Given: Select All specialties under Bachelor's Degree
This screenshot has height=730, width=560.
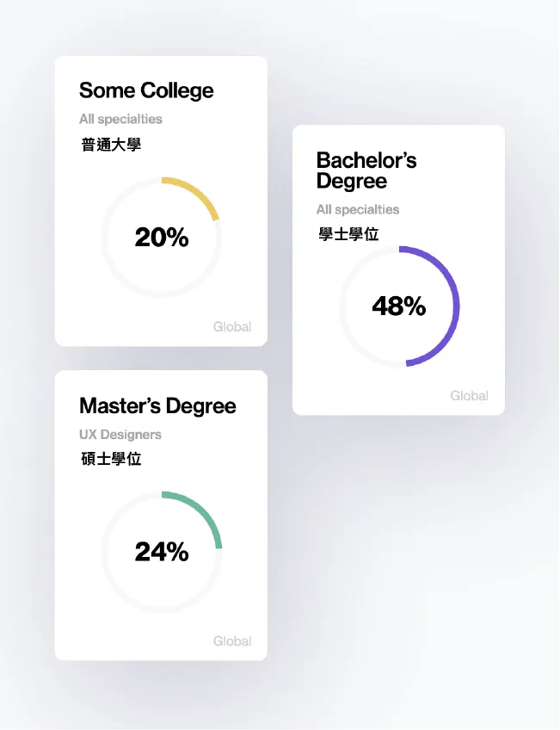Looking at the screenshot, I should coord(358,209).
